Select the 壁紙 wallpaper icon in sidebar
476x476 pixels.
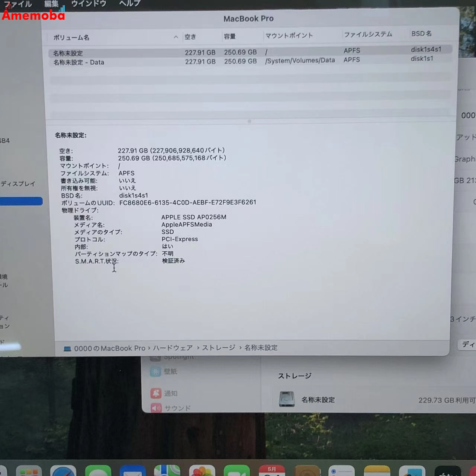[x=155, y=371]
